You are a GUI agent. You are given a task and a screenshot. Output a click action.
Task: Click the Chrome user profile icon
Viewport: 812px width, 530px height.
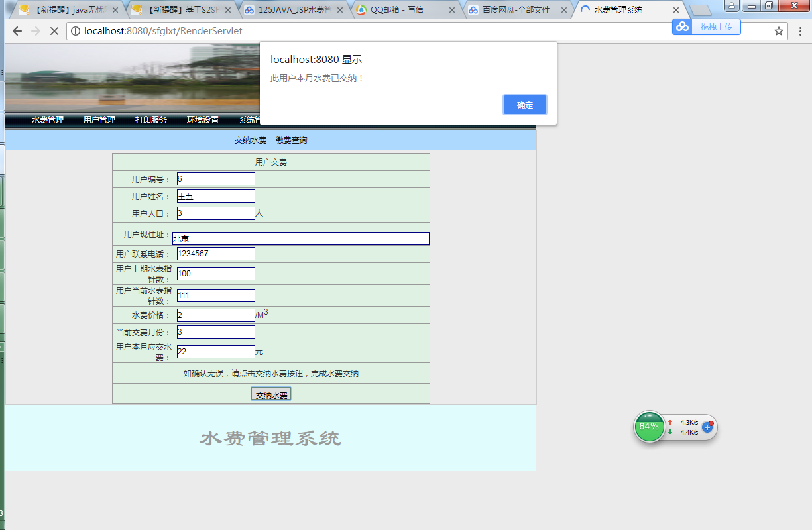(x=732, y=5)
